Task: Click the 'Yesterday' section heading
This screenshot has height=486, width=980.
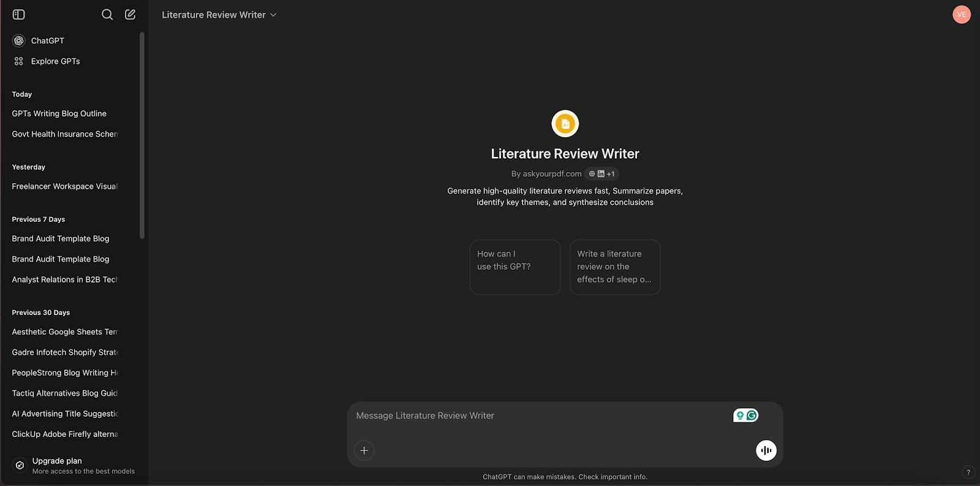Action: click(x=29, y=167)
